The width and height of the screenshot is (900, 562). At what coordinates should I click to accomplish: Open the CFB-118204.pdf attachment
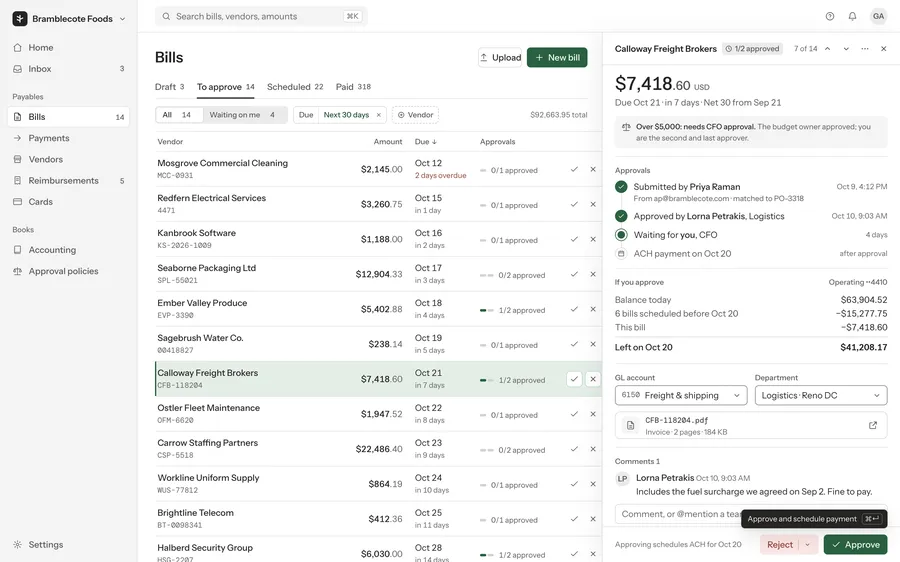(x=751, y=425)
